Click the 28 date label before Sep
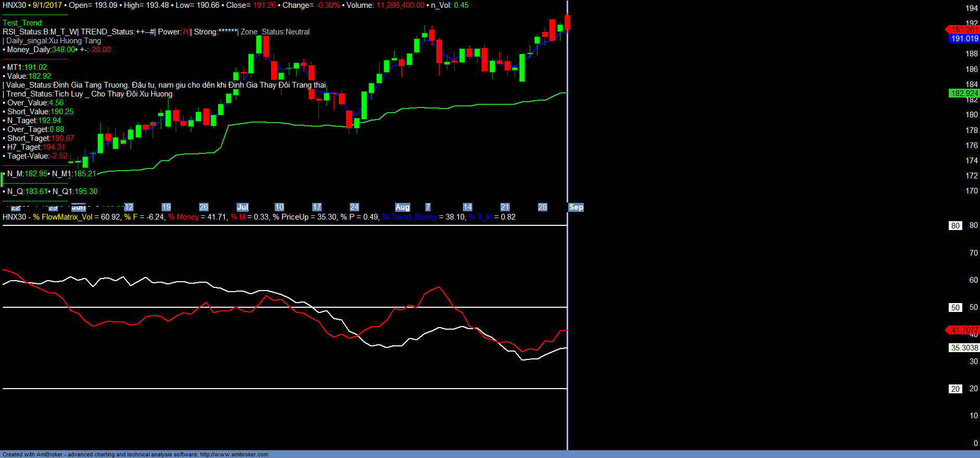Screen dimensions: 980x458 click(x=543, y=207)
